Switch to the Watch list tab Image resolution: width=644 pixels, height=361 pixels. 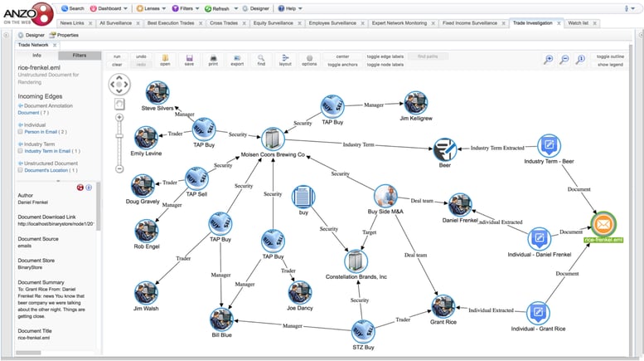pos(578,23)
